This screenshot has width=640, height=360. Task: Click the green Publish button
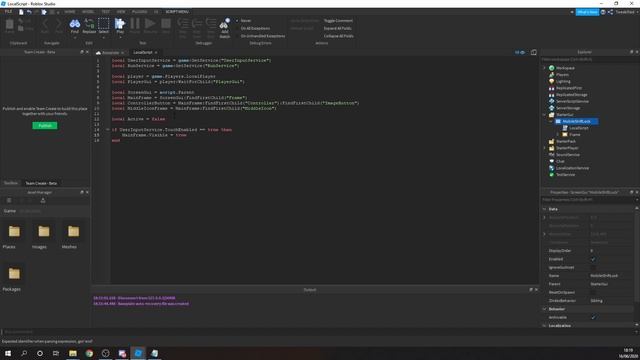(45, 126)
